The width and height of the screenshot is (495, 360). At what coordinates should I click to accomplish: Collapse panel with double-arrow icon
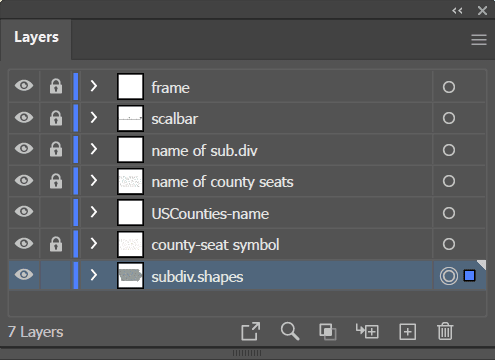(x=457, y=11)
